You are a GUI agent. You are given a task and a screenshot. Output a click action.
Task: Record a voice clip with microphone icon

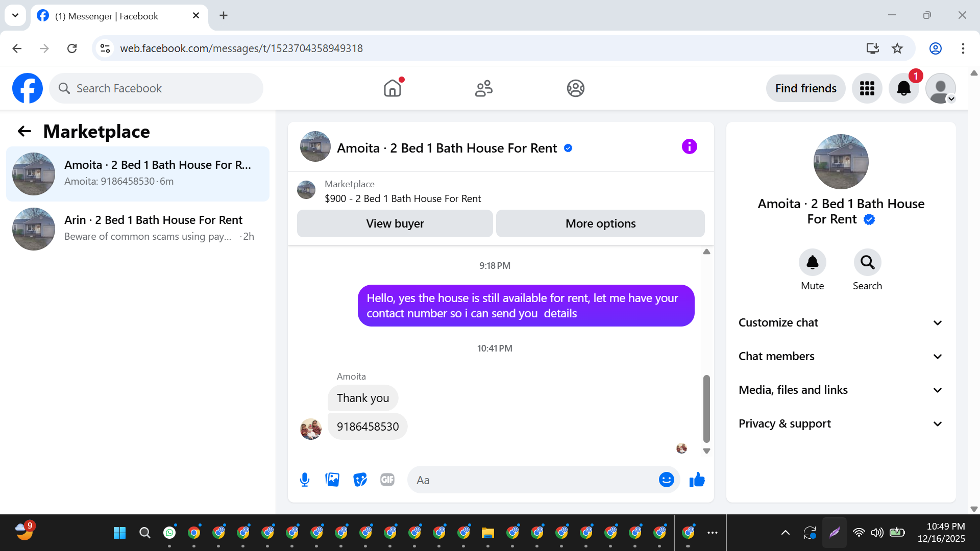(x=305, y=480)
